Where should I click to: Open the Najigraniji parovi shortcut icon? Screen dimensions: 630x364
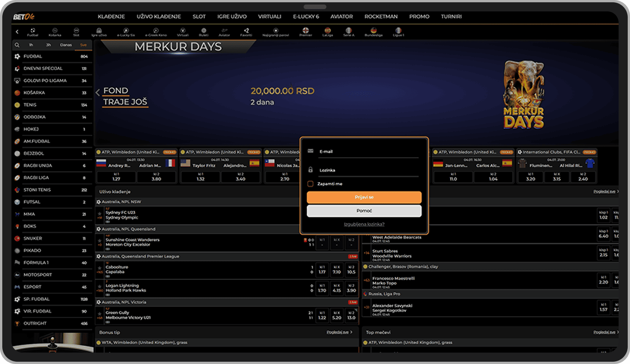[276, 32]
